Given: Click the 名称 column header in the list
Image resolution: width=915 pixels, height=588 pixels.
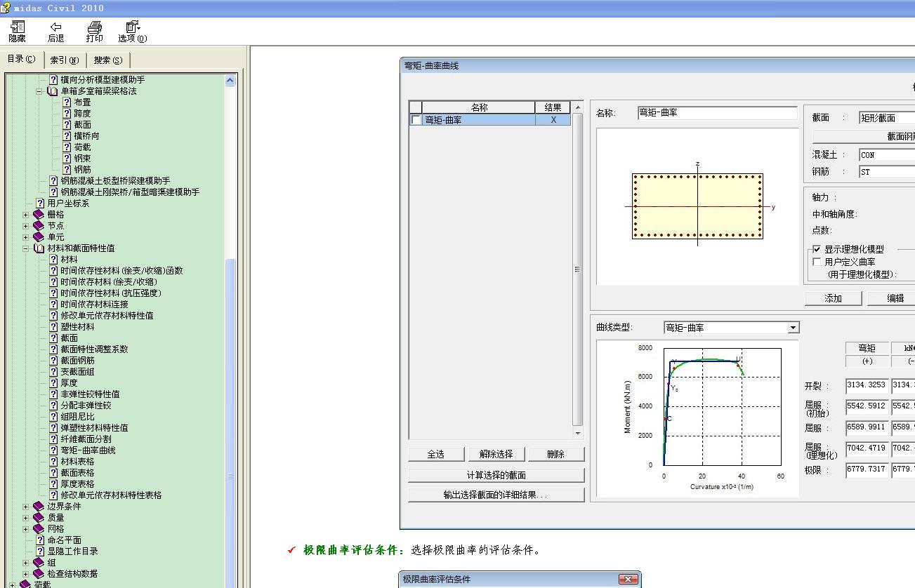Looking at the screenshot, I should [x=479, y=107].
